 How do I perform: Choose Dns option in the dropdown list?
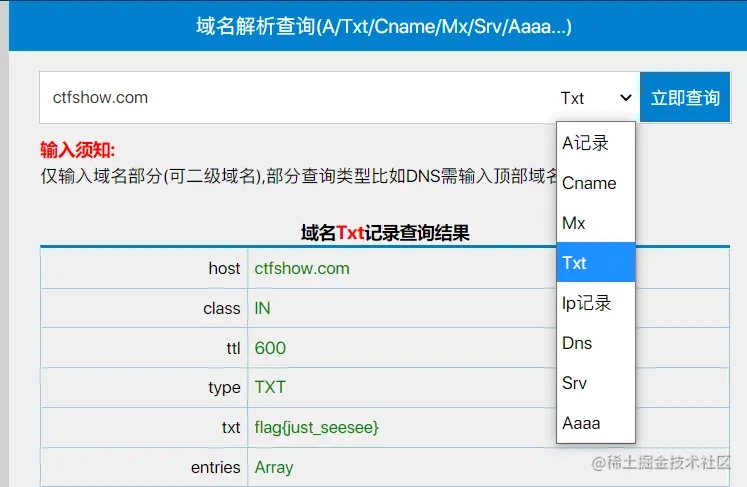pos(596,343)
